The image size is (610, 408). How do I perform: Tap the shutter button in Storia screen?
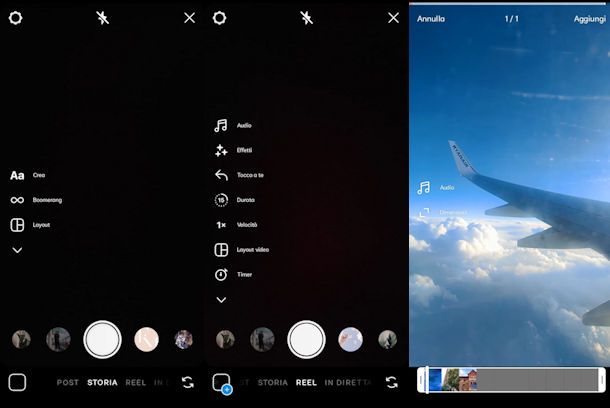tap(102, 340)
